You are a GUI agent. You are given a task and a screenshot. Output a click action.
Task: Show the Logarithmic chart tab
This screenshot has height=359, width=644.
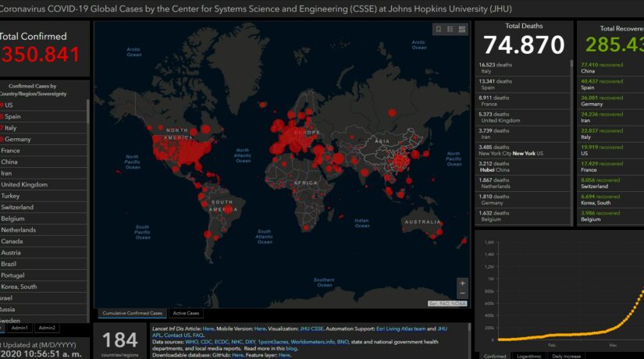(528, 356)
